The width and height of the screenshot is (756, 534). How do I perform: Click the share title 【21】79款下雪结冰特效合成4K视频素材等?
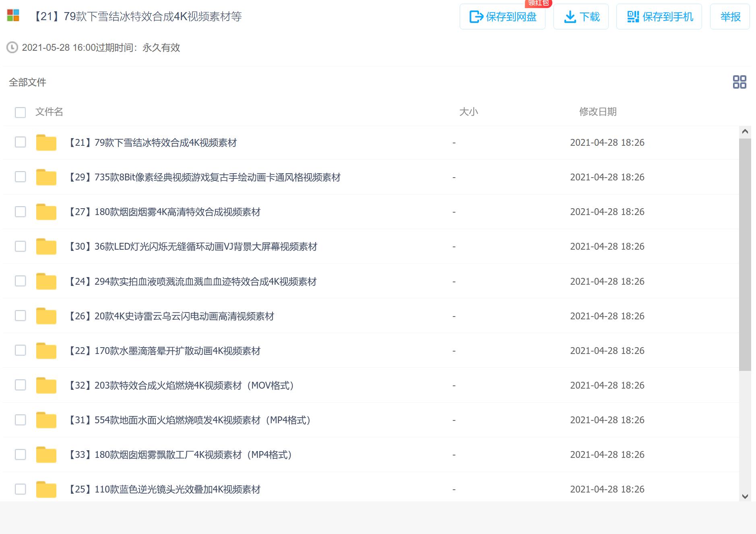(x=136, y=17)
